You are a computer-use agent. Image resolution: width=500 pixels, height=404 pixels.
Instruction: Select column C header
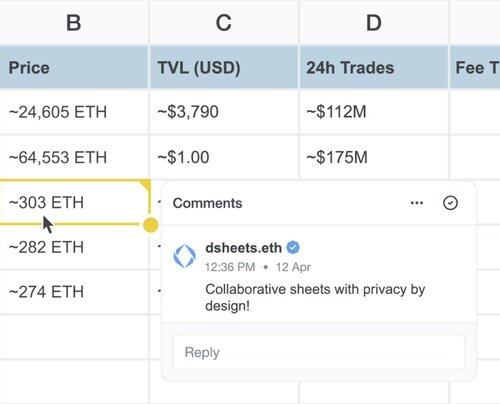click(224, 22)
